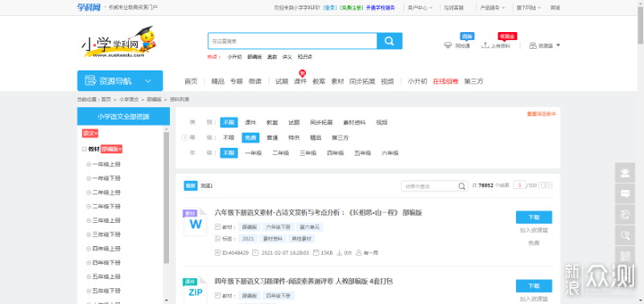Focus the main search input field
The image size is (644, 304).
(292, 41)
